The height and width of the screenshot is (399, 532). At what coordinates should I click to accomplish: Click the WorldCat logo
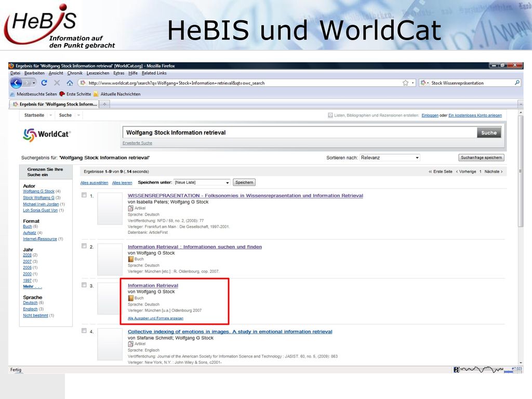click(x=46, y=135)
